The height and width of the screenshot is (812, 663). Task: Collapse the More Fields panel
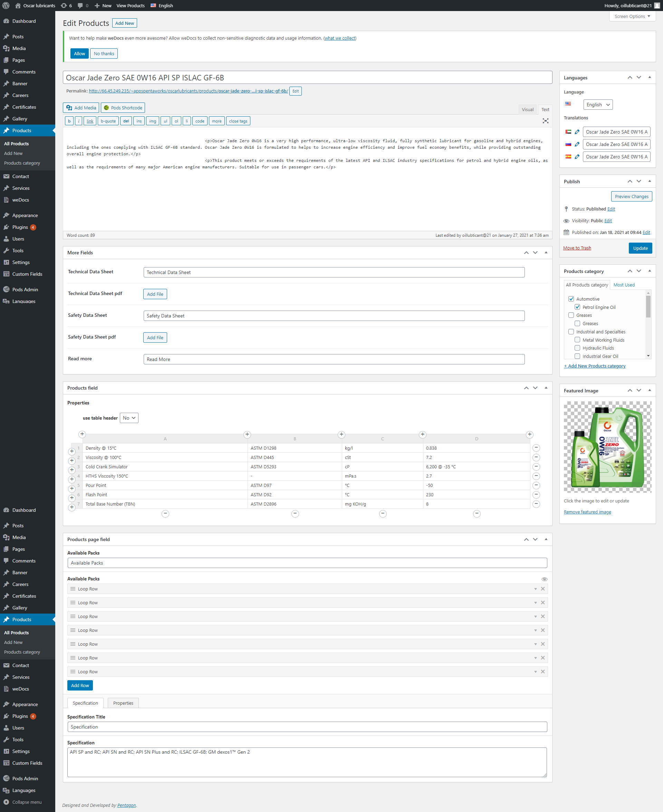pyautogui.click(x=546, y=253)
